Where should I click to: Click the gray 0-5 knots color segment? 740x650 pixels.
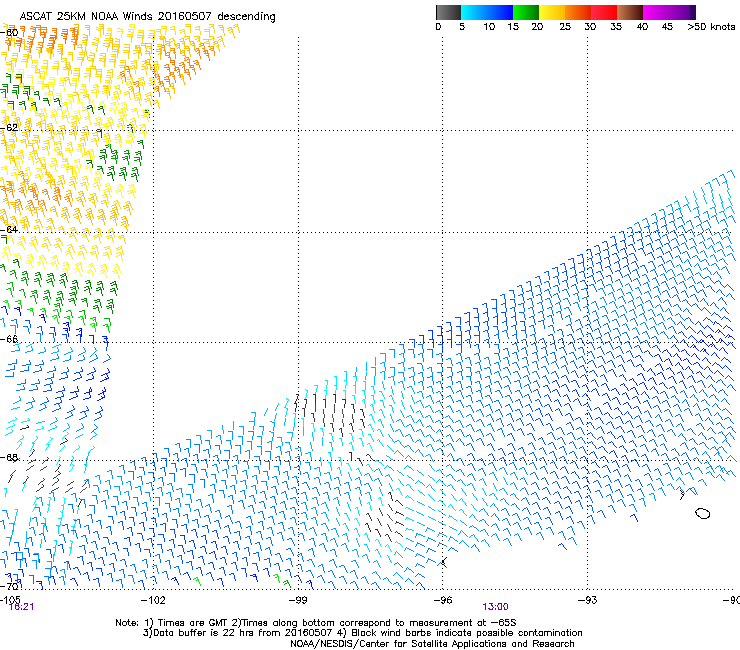[448, 12]
